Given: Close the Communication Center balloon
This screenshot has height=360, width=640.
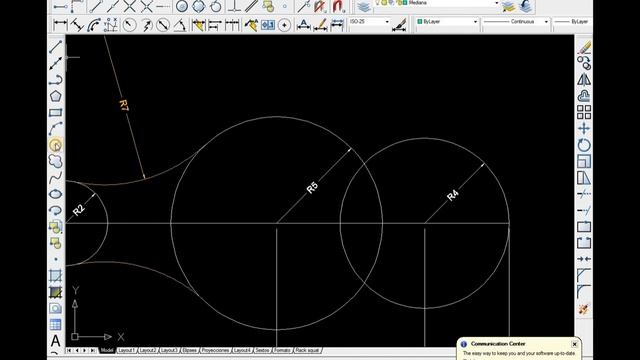Looking at the screenshot, I should click(x=574, y=344).
